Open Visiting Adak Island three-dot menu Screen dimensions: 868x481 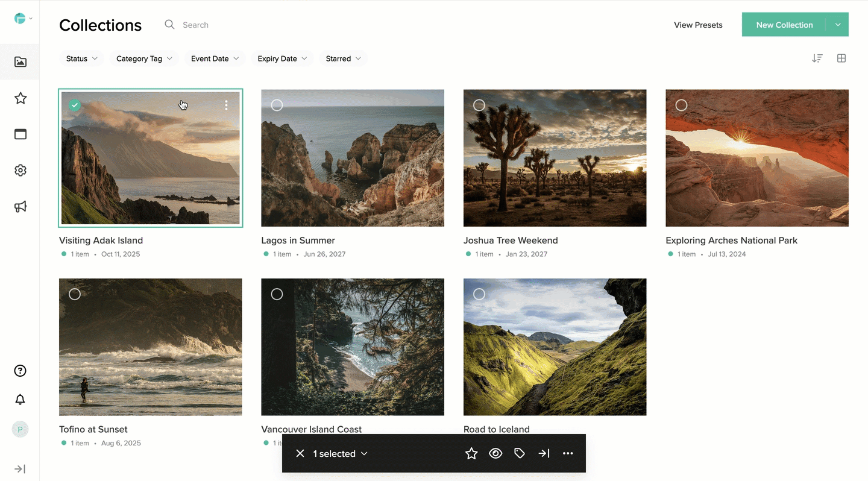[x=226, y=105]
